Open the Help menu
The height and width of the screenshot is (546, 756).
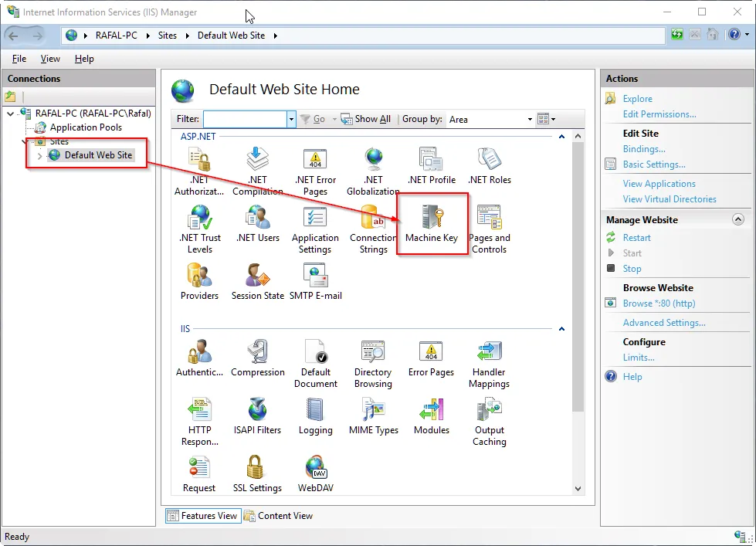[x=84, y=59]
